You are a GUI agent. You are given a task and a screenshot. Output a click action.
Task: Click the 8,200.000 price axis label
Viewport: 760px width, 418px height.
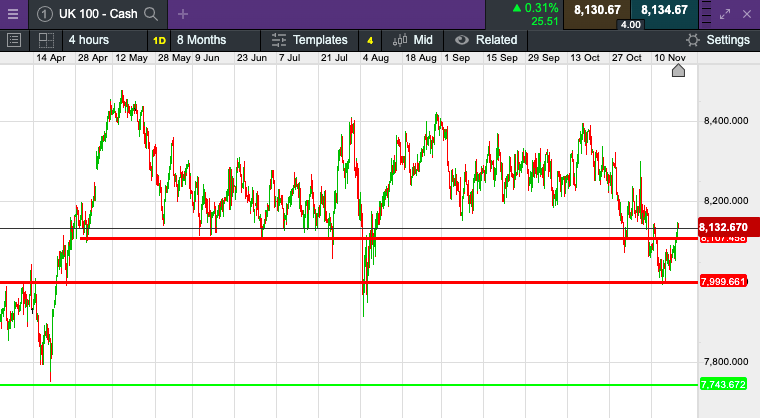coord(726,201)
